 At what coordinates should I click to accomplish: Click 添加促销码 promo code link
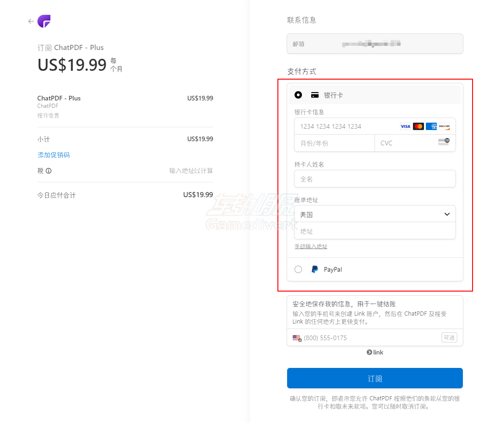click(53, 155)
